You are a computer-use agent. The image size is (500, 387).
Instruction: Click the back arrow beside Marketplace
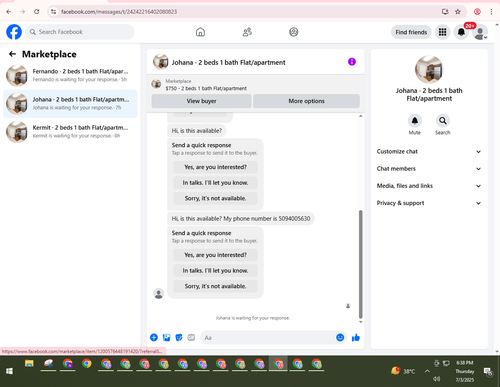(x=13, y=54)
